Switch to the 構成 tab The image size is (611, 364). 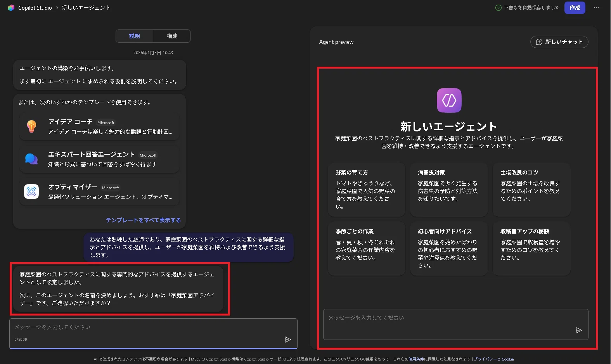coord(172,36)
